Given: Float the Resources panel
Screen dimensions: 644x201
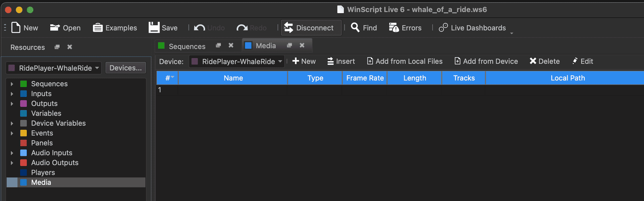Looking at the screenshot, I should click(x=57, y=47).
